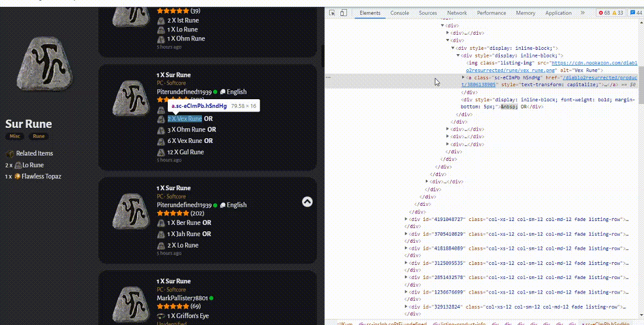This screenshot has width=644, height=325.
Task: Click the Rune tag under Sur Rune
Action: tap(39, 136)
